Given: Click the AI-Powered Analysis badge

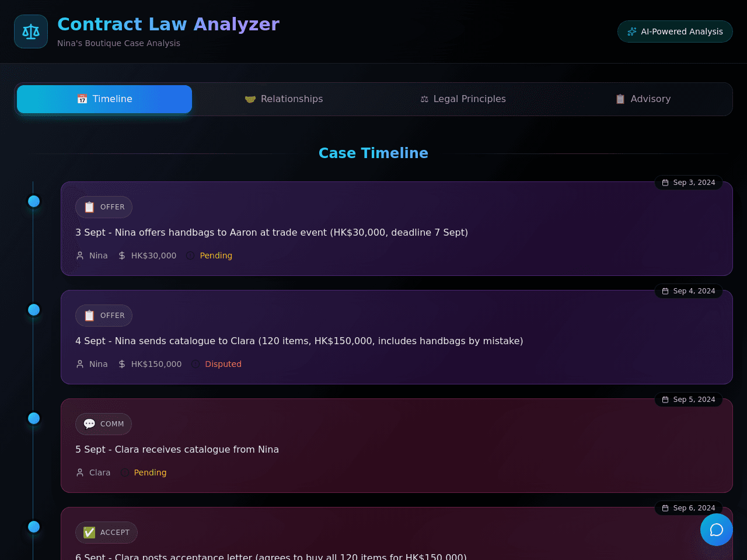Looking at the screenshot, I should tap(675, 32).
